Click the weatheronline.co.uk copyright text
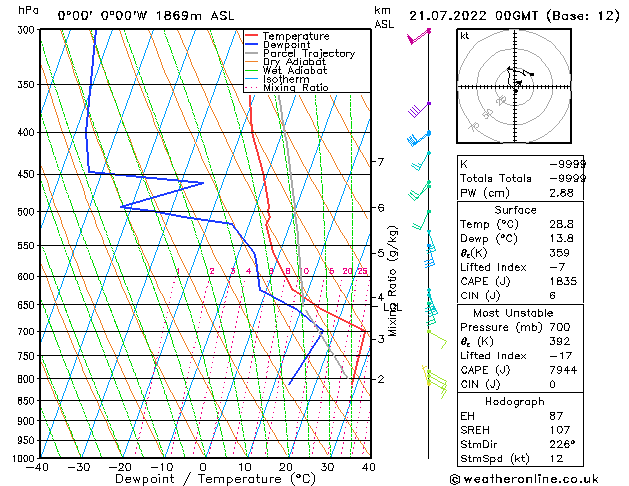Viewport: 629px width, 486px height. coord(524,479)
